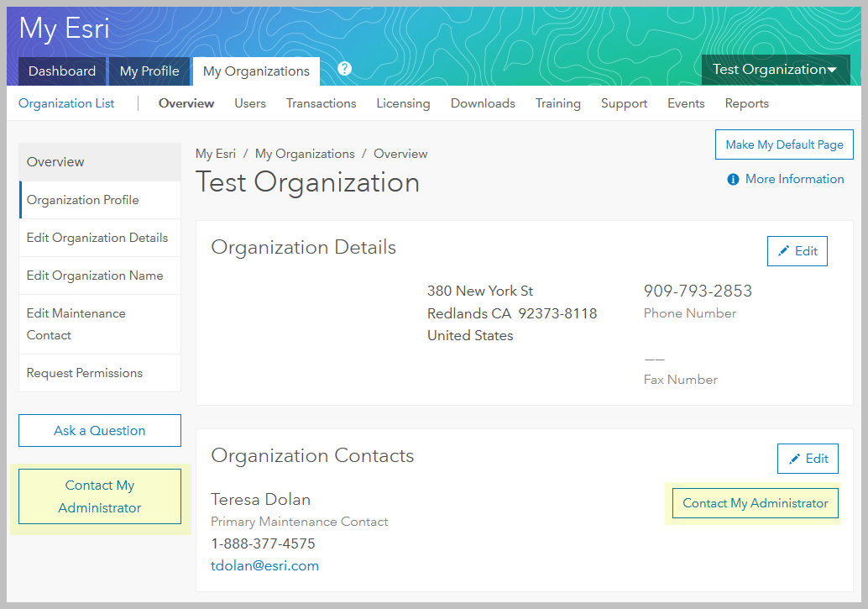Click the help question mark icon

344,69
